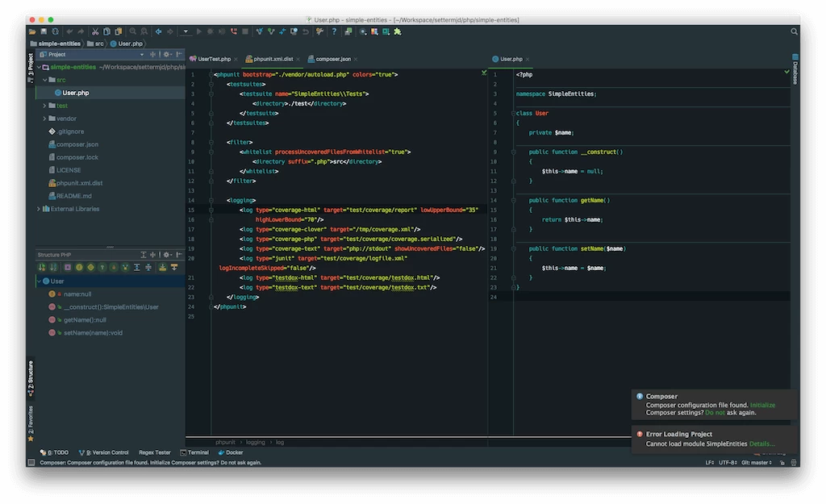Click the search magnifier at top right

click(794, 31)
